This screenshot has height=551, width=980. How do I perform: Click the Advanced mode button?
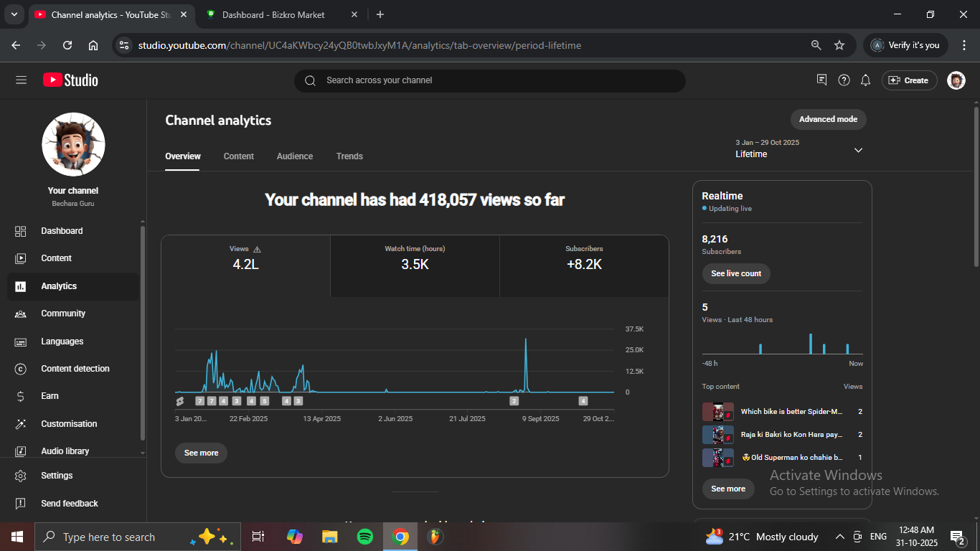828,120
